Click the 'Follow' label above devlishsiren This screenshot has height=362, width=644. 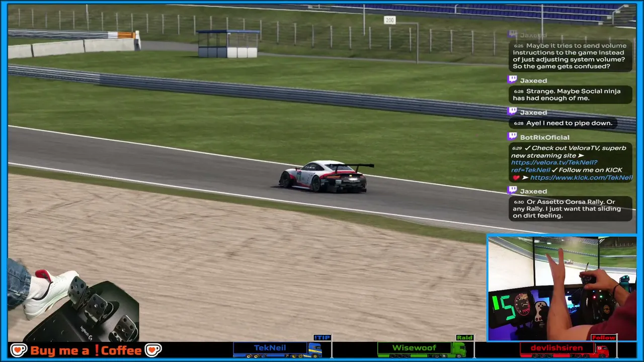(603, 338)
